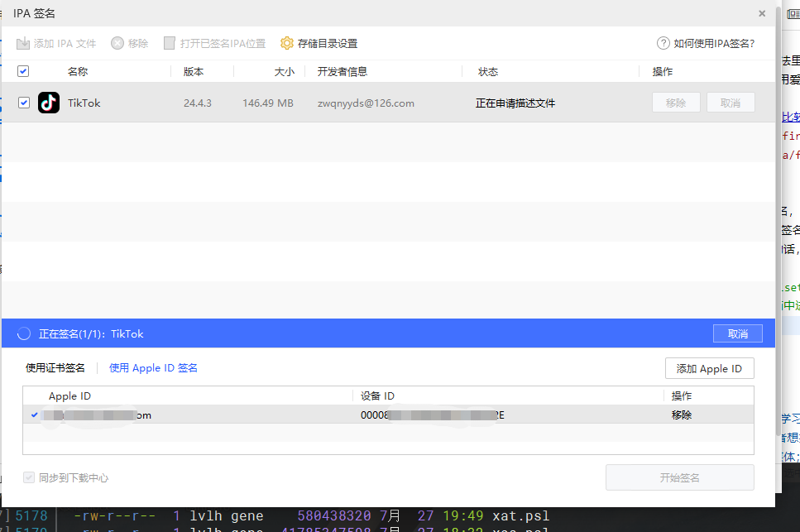Image resolution: width=800 pixels, height=532 pixels.
Task: Click developer email zwqnyyds@126.com
Action: (366, 103)
